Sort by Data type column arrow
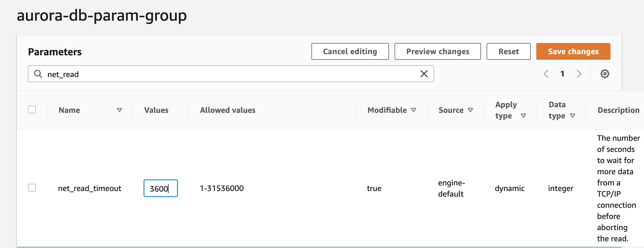 573,116
